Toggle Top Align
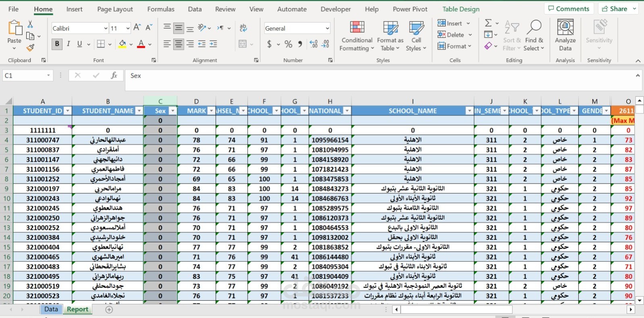This screenshot has height=318, width=644. 167,28
